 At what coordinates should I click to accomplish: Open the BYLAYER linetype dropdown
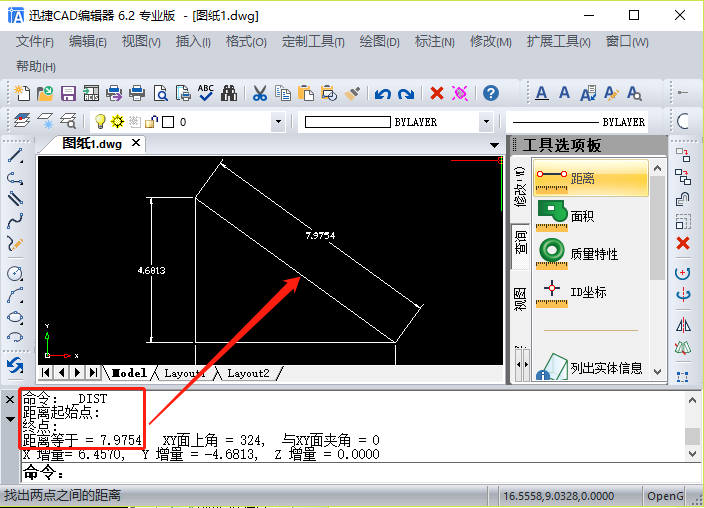tap(578, 122)
